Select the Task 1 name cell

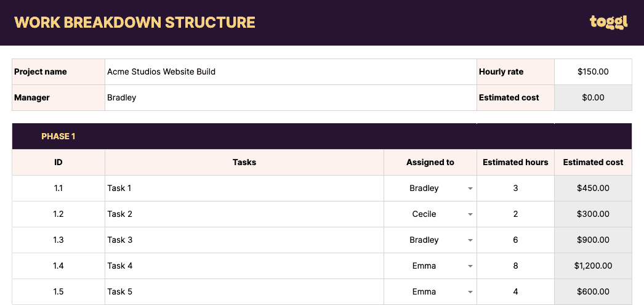pyautogui.click(x=244, y=188)
